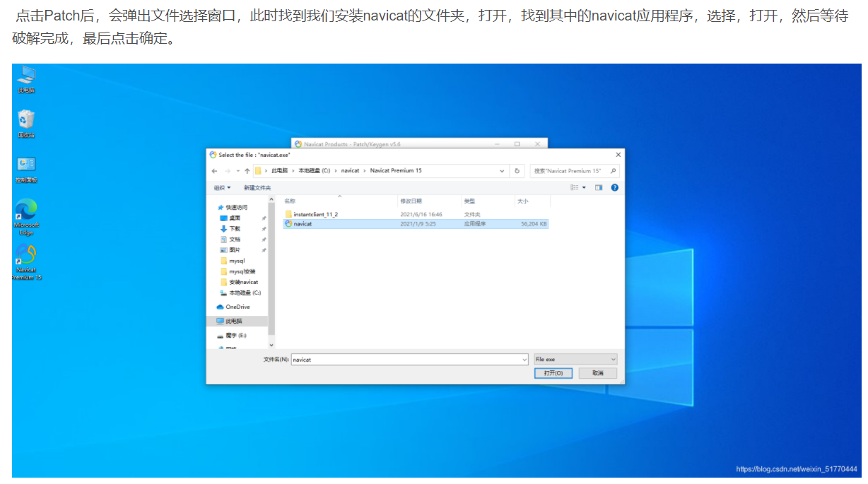Viewport: 868px width, 484px height.
Task: Select the instantclient_11_2 folder icon
Action: coord(288,213)
